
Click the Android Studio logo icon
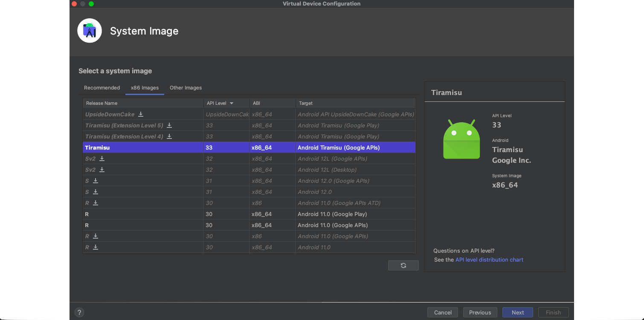90,31
